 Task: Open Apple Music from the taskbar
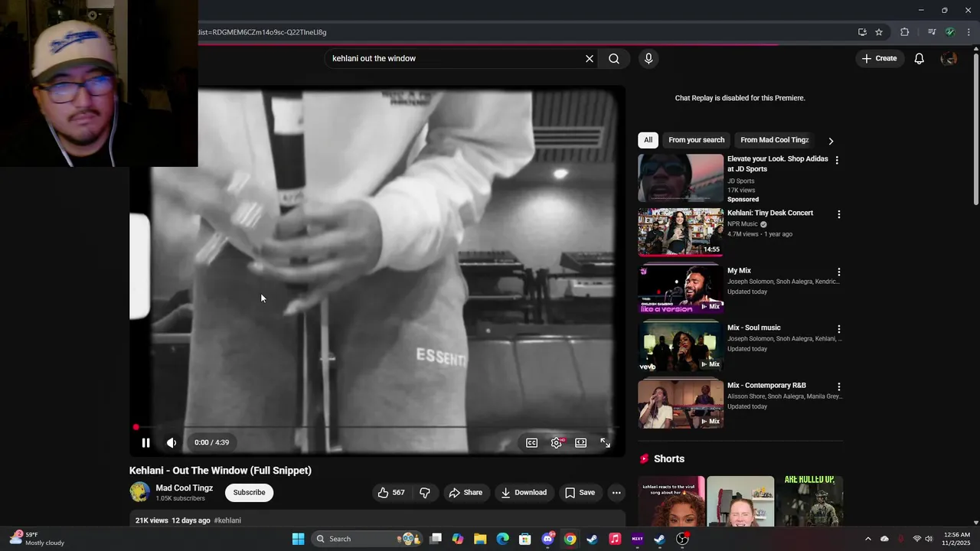click(x=615, y=539)
